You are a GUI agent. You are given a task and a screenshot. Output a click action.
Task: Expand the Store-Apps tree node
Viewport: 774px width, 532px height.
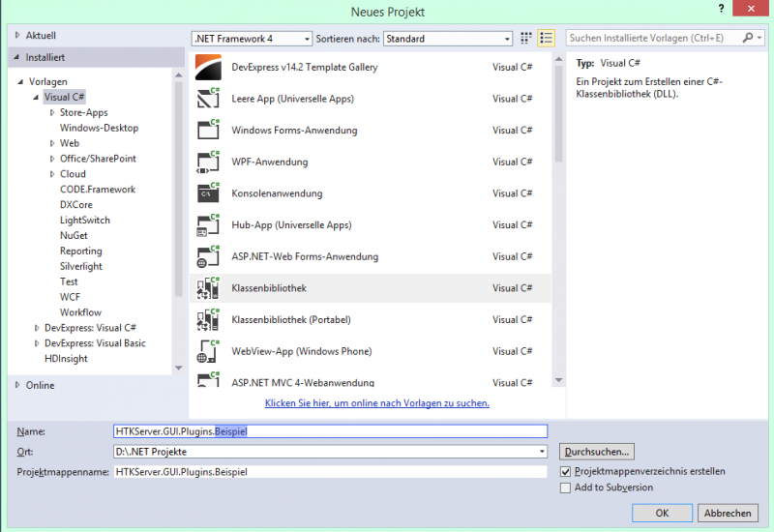pyautogui.click(x=52, y=113)
